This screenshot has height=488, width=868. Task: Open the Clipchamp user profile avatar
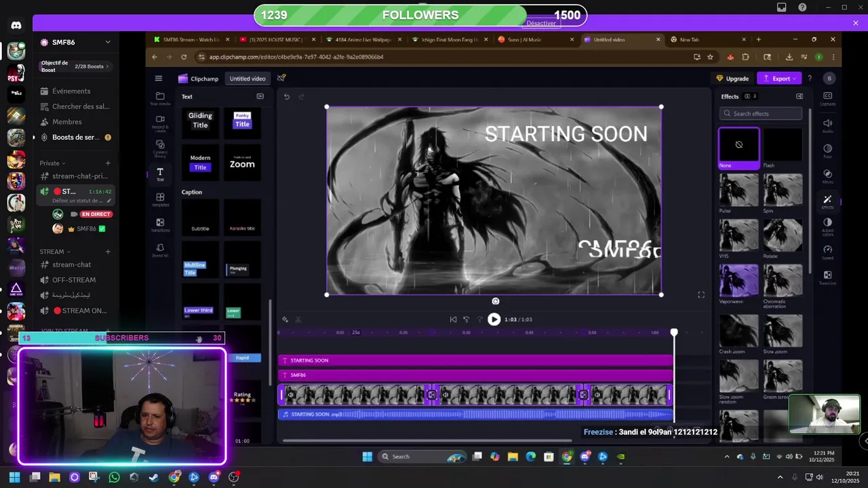(x=829, y=79)
